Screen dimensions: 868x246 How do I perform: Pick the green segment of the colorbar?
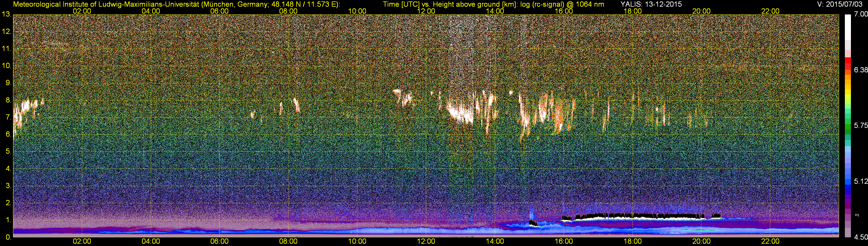[848, 127]
